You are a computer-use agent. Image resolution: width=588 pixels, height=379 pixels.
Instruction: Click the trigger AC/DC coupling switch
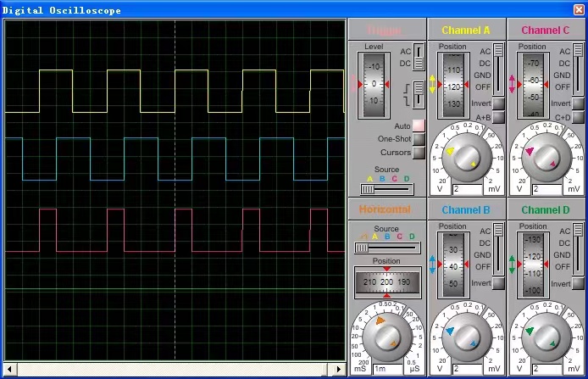coord(419,57)
